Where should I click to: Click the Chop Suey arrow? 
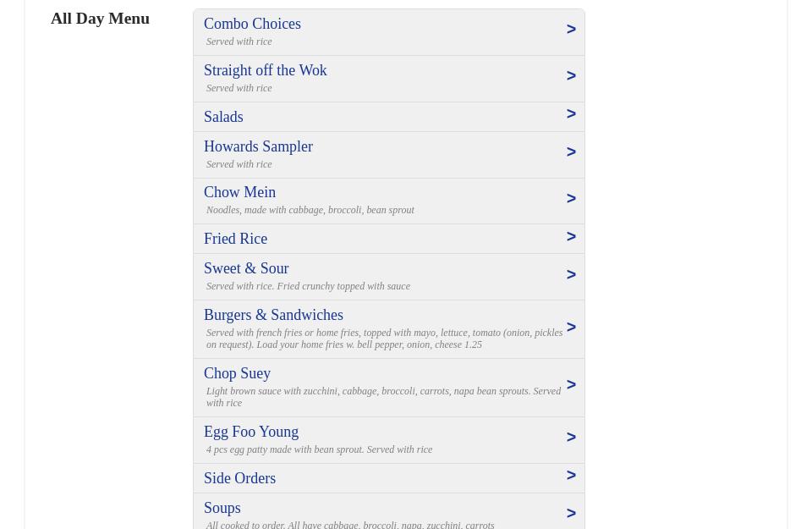click(x=571, y=385)
